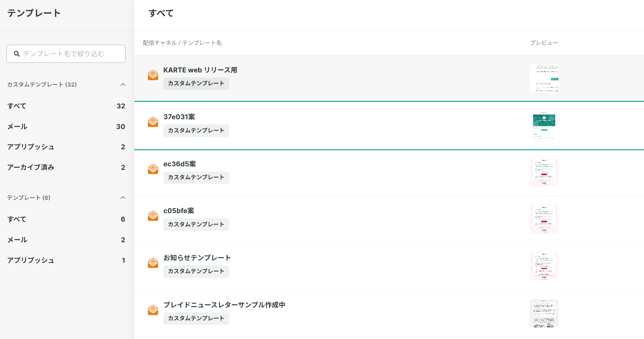The height and width of the screenshot is (339, 644).
Task: Click mail icon for プレイドニュースレターサンプル作成中
Action: click(153, 310)
